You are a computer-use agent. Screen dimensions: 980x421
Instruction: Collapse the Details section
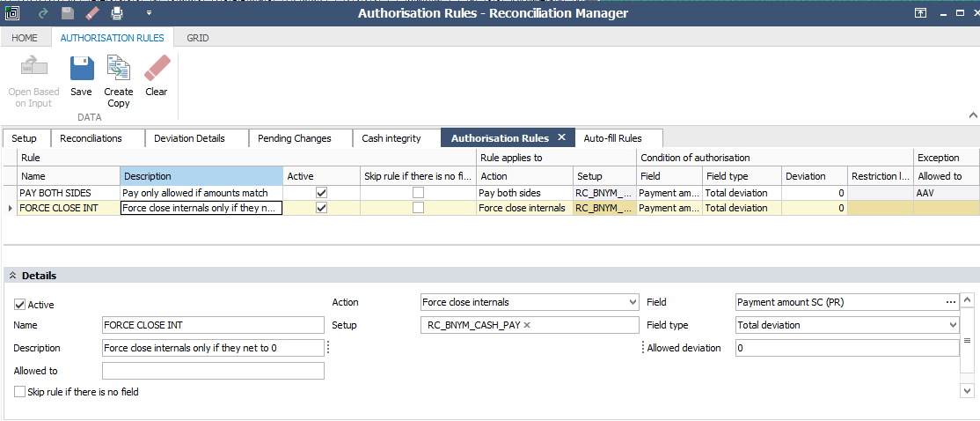[x=12, y=276]
